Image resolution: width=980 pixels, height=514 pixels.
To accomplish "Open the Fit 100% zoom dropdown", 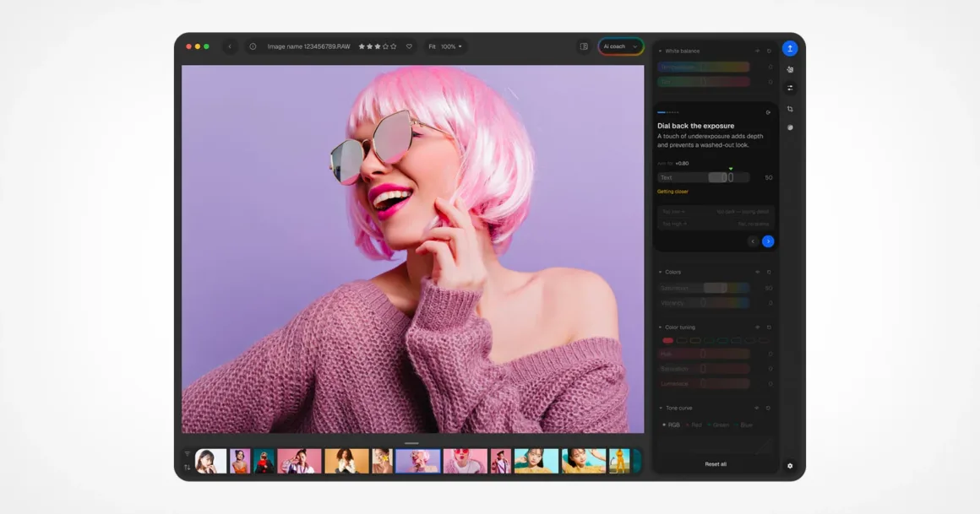I will coord(445,46).
